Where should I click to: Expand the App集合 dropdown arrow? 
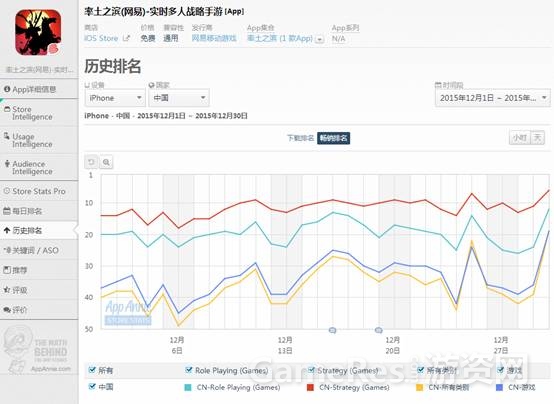(319, 39)
